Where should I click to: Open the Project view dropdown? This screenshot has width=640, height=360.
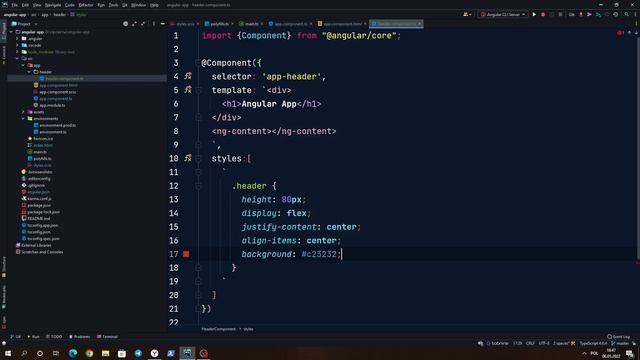24,24
